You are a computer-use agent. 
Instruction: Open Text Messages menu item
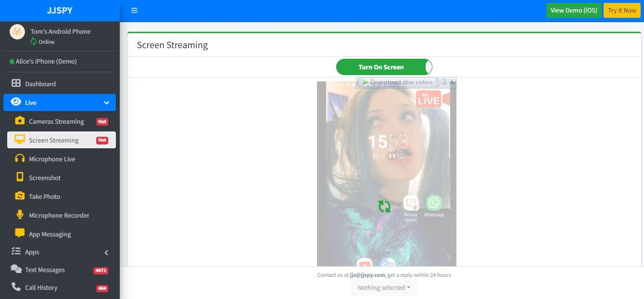pos(60,270)
